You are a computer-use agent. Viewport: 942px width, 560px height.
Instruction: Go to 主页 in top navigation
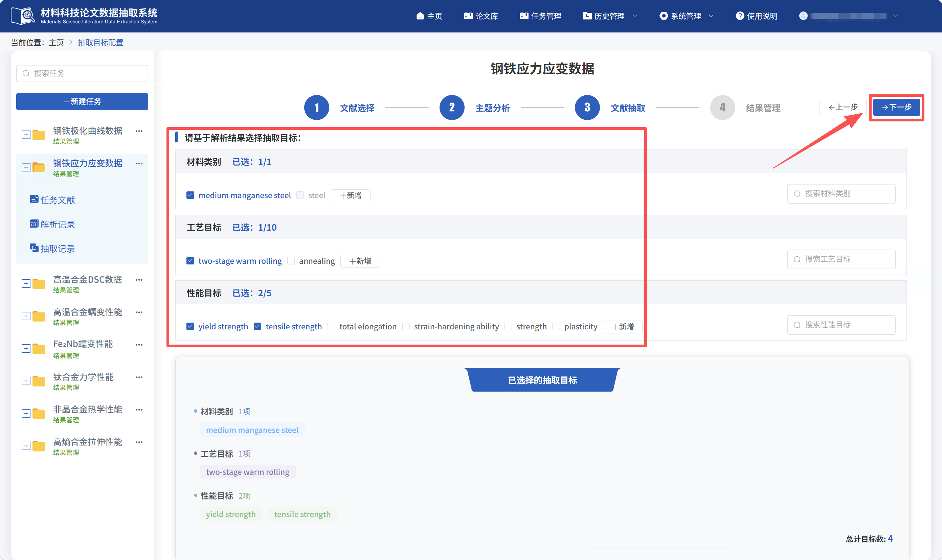429,16
